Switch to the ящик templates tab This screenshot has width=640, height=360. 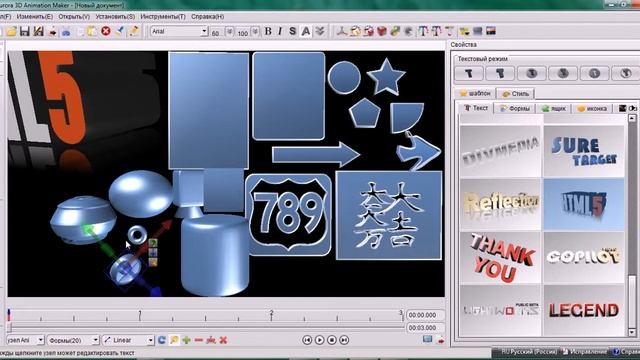(553, 108)
